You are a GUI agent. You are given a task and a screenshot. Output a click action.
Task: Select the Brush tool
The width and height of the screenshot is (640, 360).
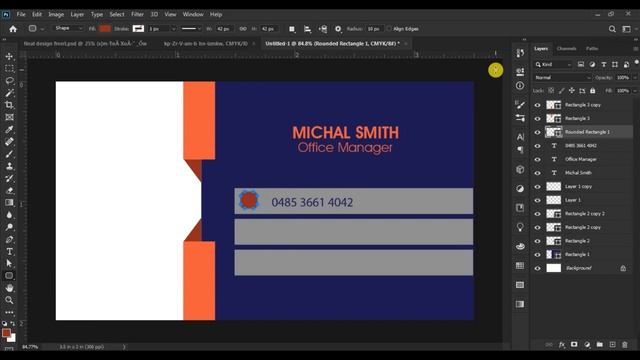coord(9,154)
